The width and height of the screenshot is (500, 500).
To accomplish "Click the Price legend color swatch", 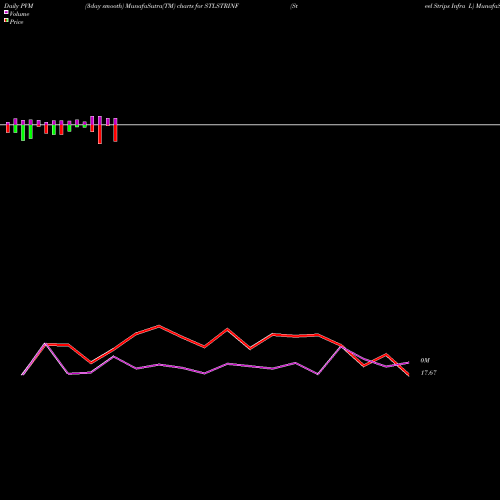I will [6, 20].
